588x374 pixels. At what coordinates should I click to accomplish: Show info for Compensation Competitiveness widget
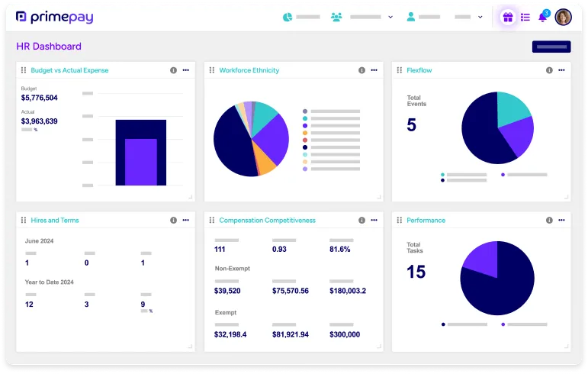361,220
